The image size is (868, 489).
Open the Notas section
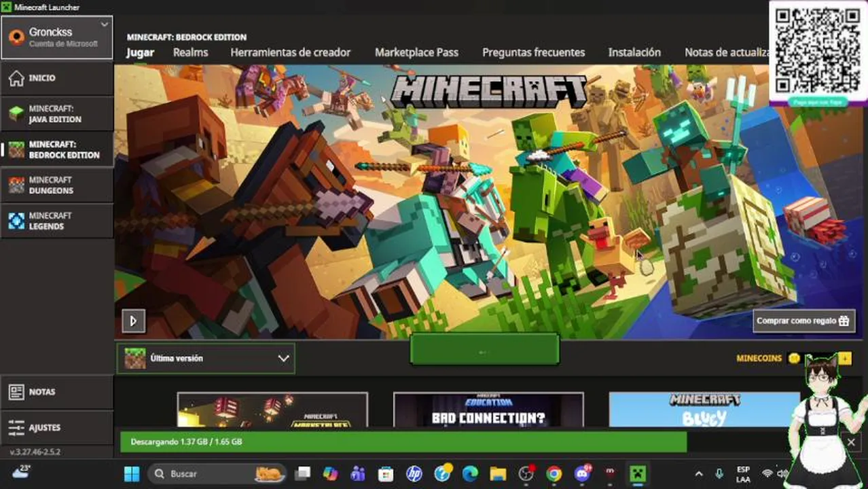coord(57,392)
